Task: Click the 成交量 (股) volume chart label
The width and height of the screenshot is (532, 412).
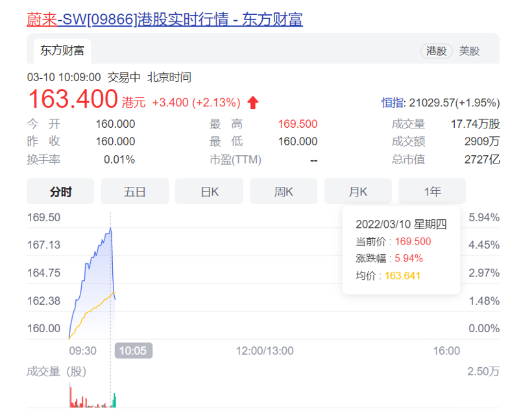Action: (56, 371)
